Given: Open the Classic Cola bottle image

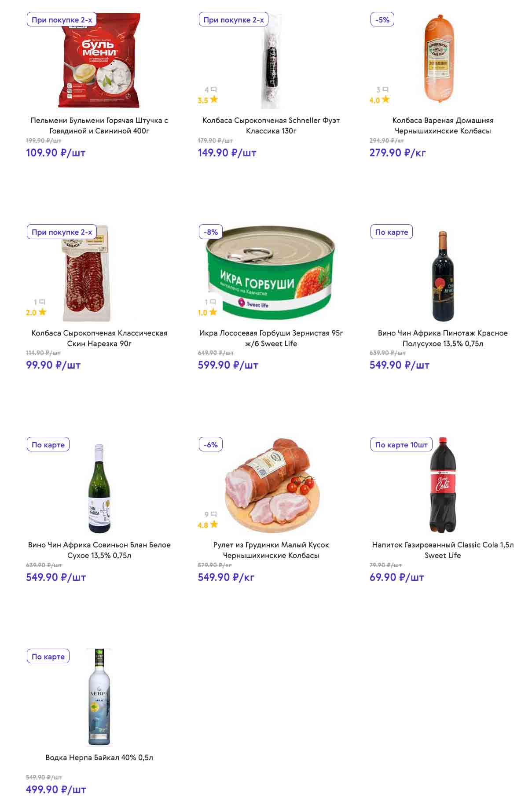Looking at the screenshot, I should click(x=442, y=485).
